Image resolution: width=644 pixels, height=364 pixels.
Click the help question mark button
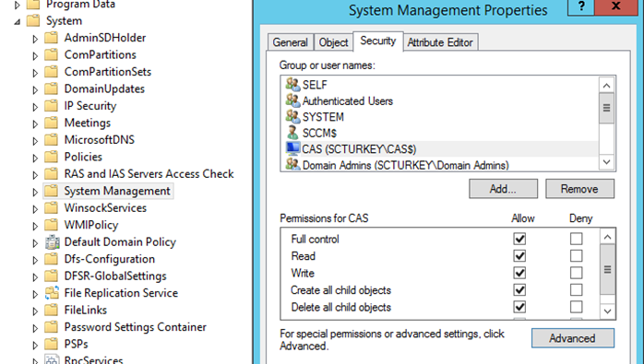click(581, 6)
